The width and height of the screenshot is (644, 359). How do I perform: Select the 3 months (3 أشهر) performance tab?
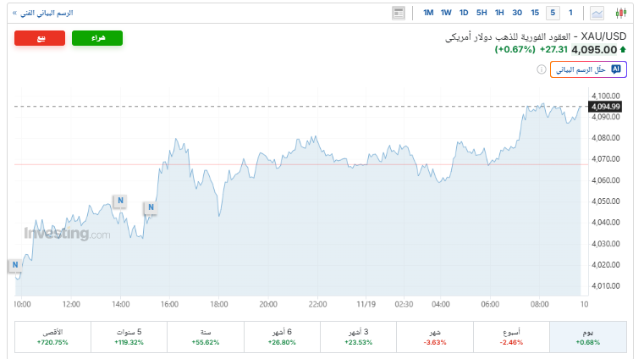359,337
